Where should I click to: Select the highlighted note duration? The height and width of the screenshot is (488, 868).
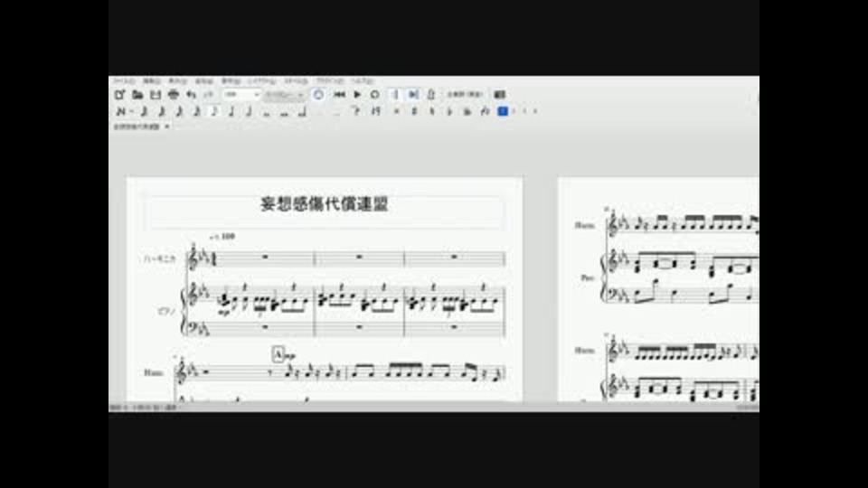click(214, 111)
